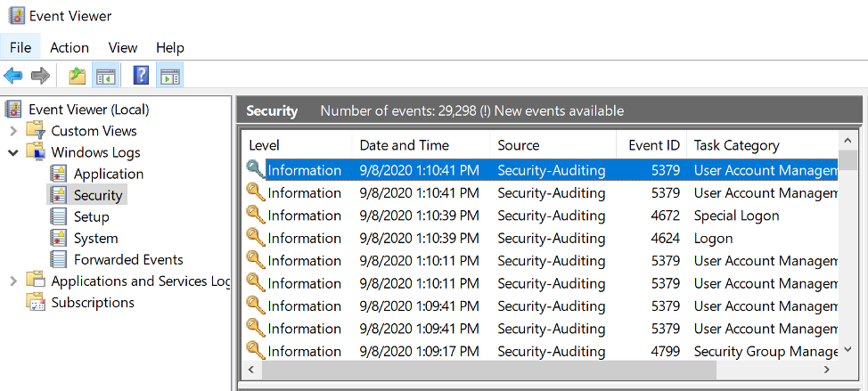Sort events by Event ID column header
The height and width of the screenshot is (391, 868).
click(x=651, y=145)
